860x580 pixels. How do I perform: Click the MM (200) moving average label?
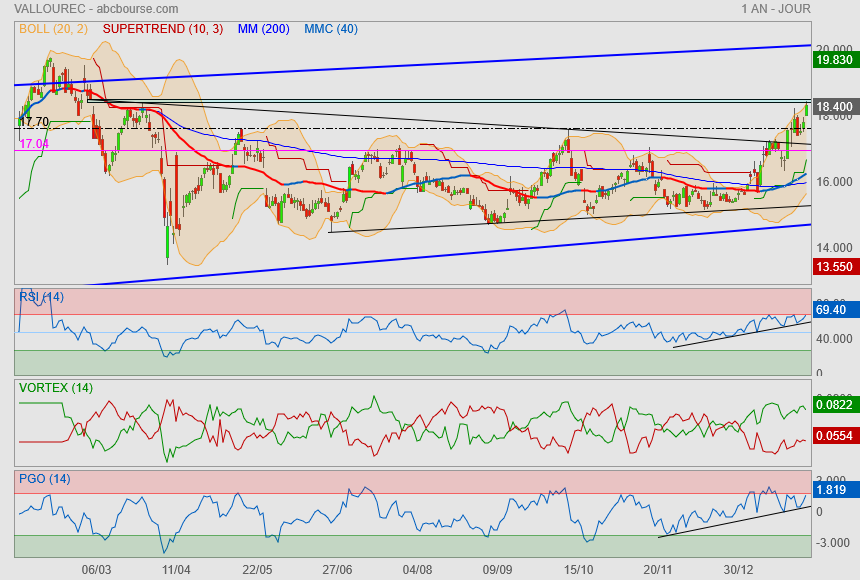tap(263, 29)
